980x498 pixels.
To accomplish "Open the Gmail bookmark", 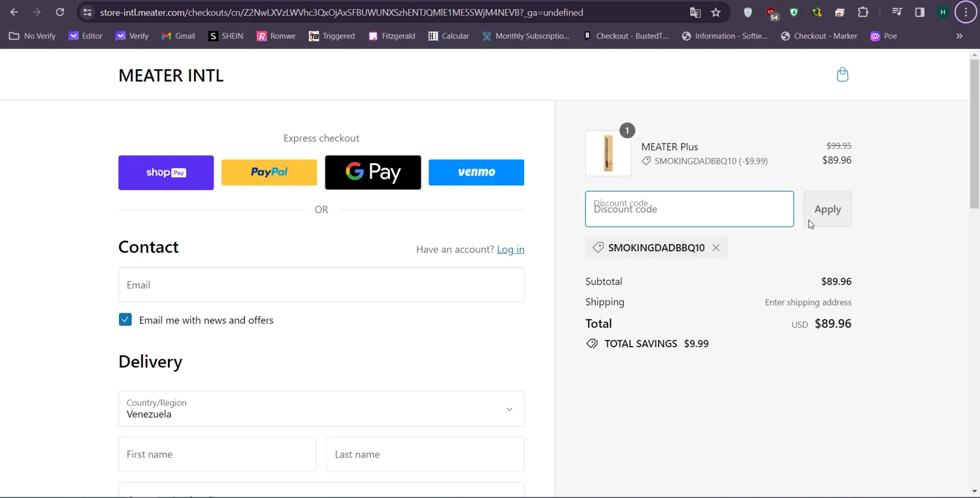I will pos(178,36).
